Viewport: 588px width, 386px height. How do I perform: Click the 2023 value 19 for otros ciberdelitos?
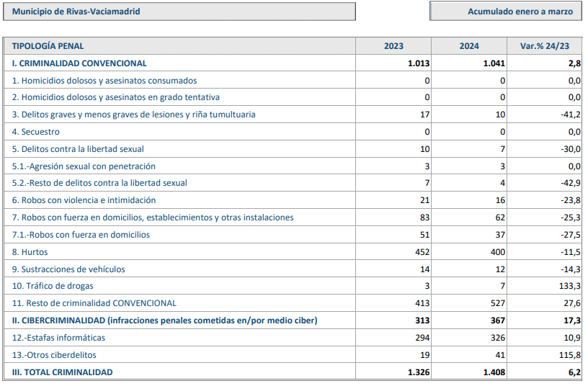pyautogui.click(x=425, y=355)
